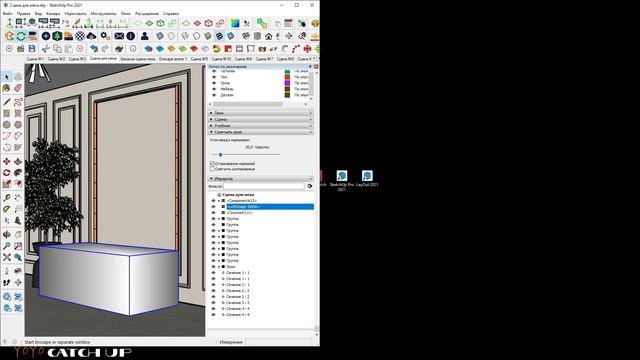Close the default tray panel
Screen dimensions: 640x360
point(316,66)
